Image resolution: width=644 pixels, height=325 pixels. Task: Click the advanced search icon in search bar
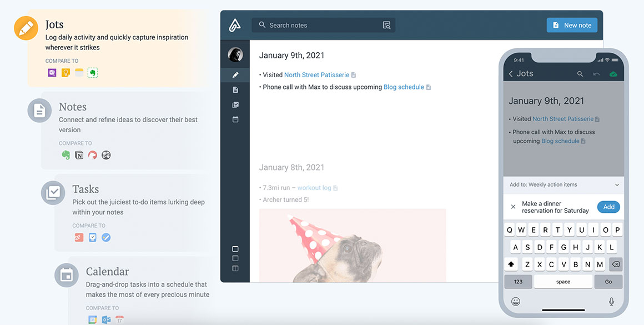[387, 25]
